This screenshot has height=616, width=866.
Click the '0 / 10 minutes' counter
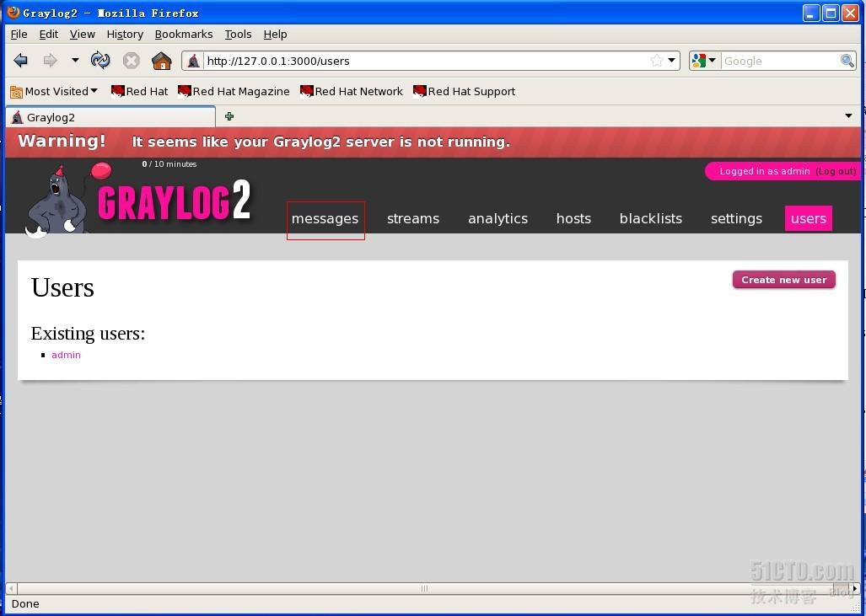tap(169, 164)
